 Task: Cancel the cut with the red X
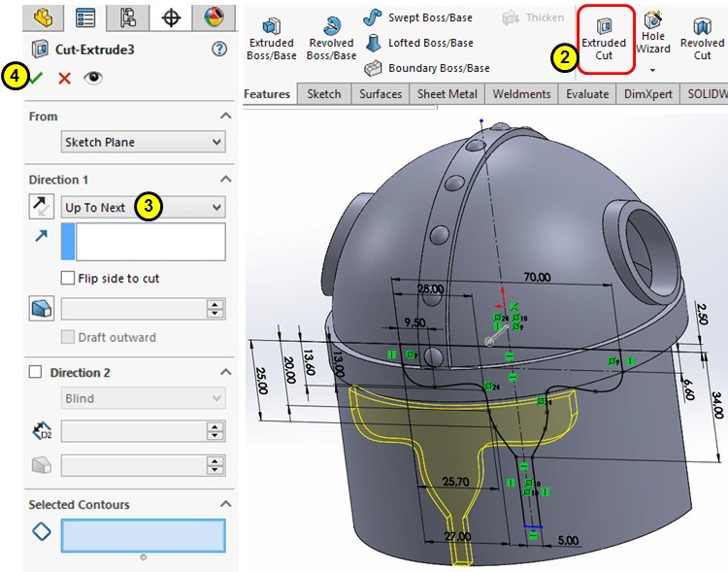click(x=64, y=78)
